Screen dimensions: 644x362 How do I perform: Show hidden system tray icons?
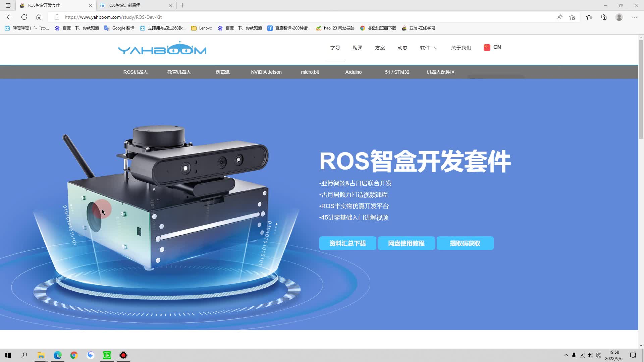pyautogui.click(x=566, y=355)
